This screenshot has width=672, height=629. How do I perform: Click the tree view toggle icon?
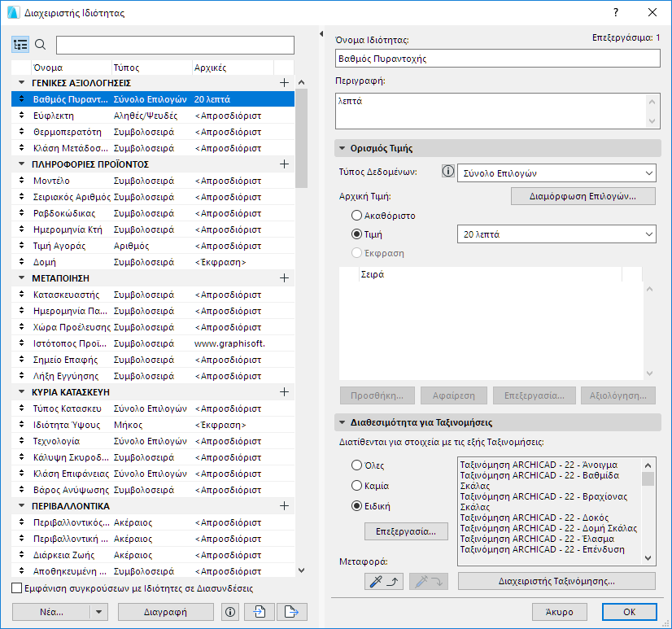20,45
